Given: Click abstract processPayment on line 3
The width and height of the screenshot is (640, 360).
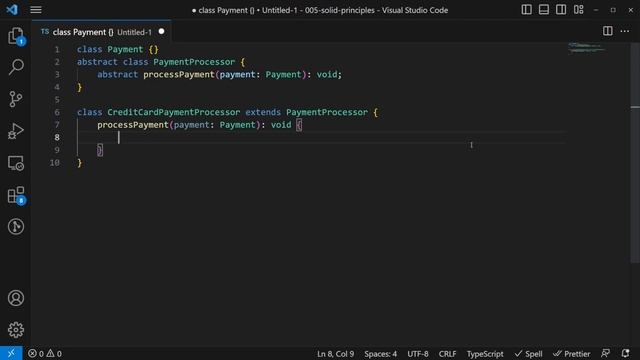Looking at the screenshot, I should pyautogui.click(x=156, y=74).
